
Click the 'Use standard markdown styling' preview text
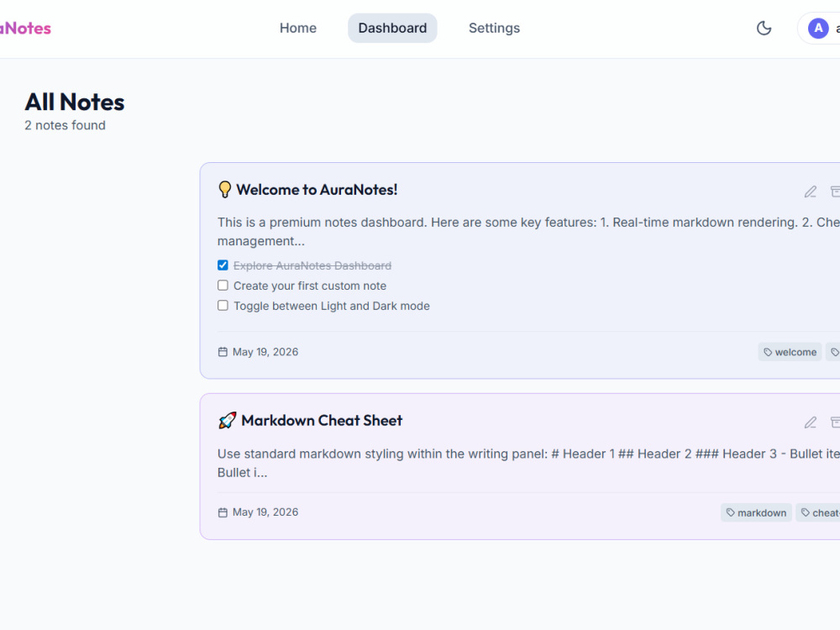(528, 463)
